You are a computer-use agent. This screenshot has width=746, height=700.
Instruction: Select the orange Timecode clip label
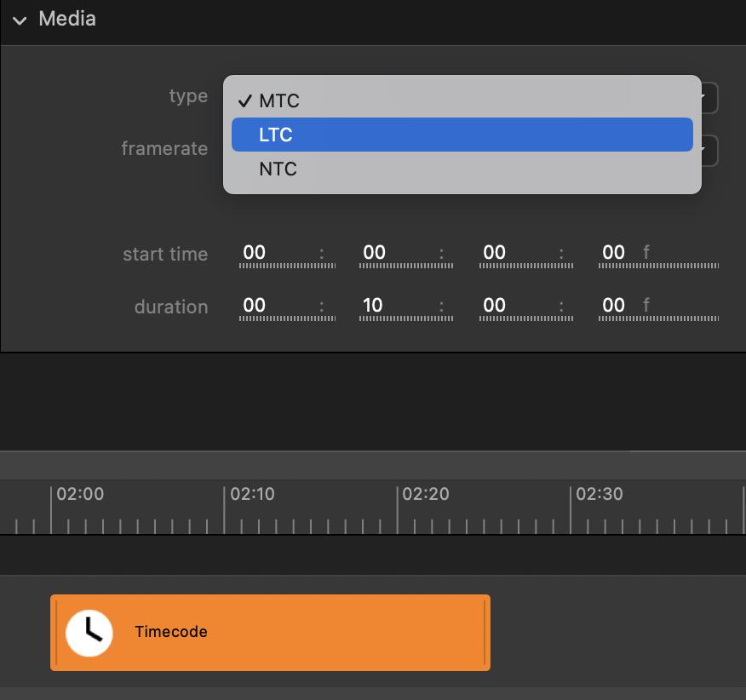click(171, 632)
